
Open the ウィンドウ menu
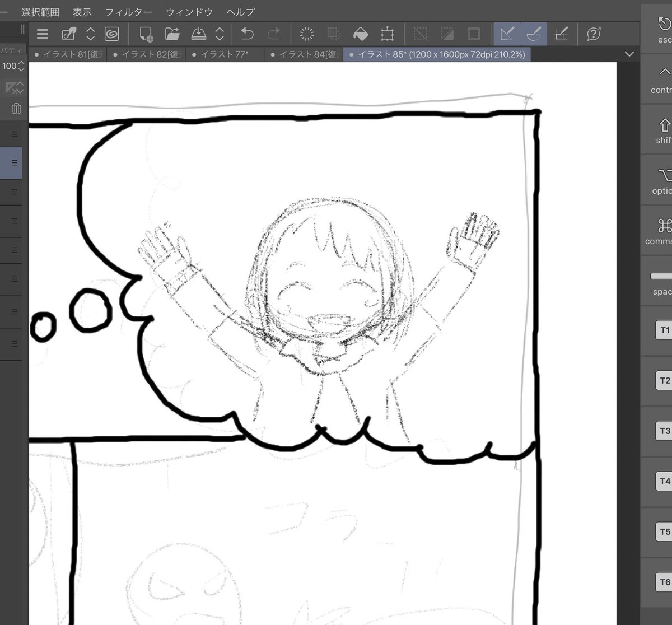(x=189, y=12)
